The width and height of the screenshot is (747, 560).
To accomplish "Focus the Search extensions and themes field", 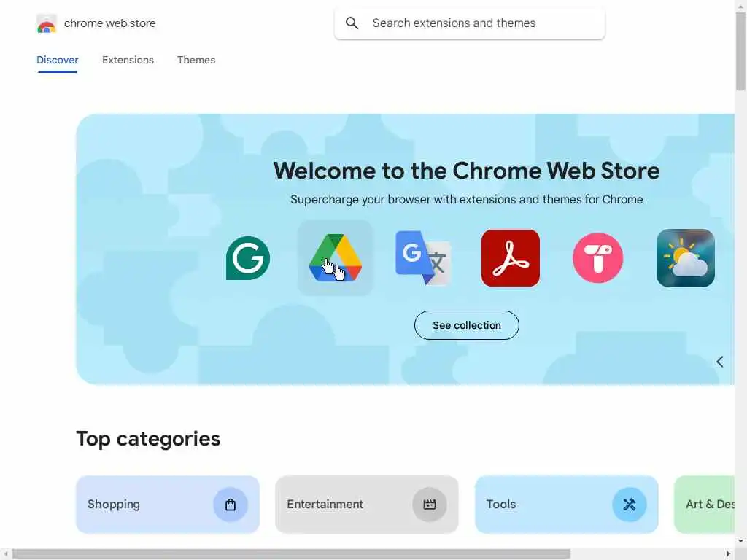I will point(470,23).
